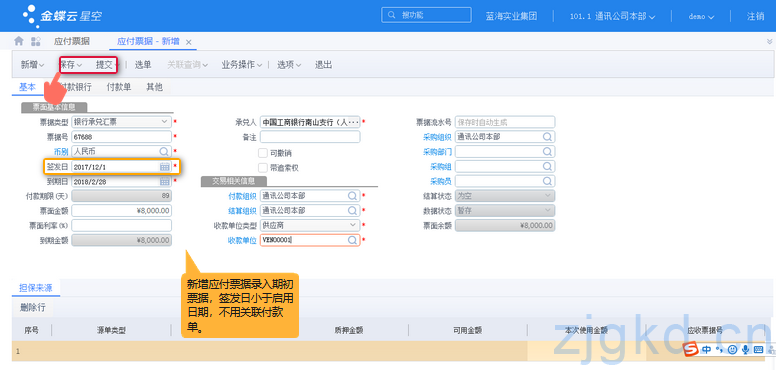
Task: Open the 担保来源 tab
Action: 36,287
